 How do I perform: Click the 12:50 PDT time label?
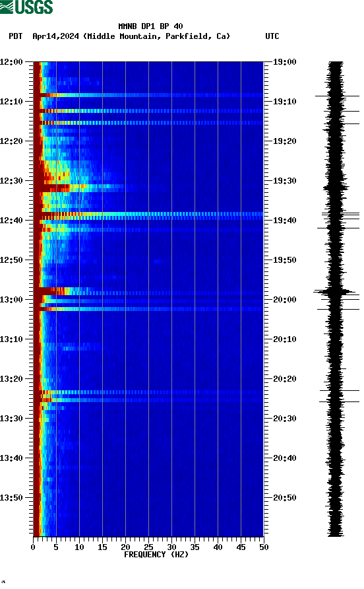coord(12,260)
